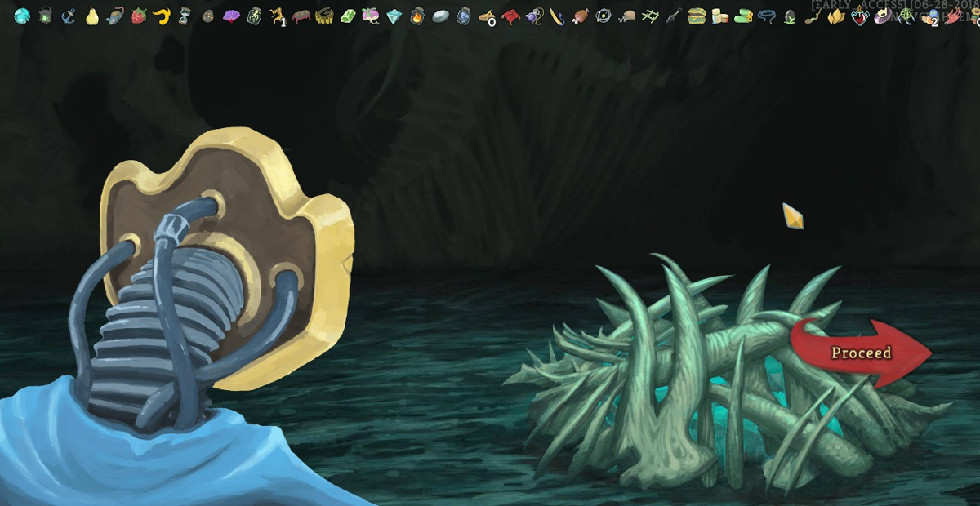Select the blue Cracked Core orb relic
The image size is (980, 506).
(x=22, y=16)
